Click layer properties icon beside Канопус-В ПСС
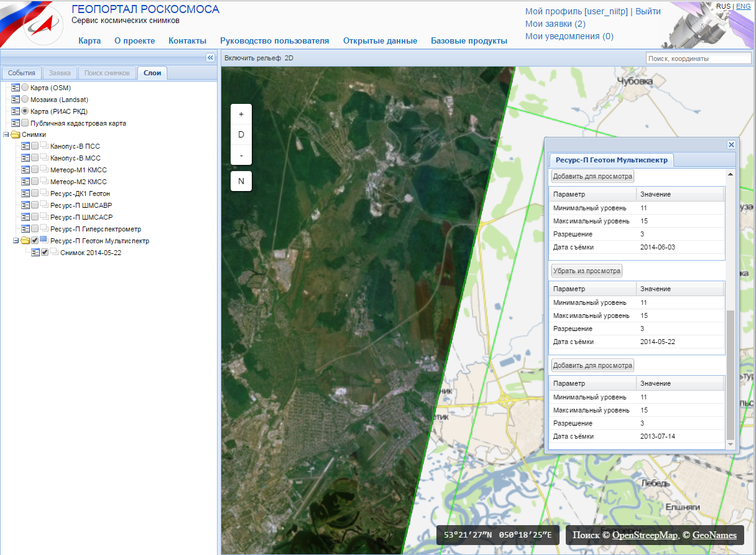 pyautogui.click(x=25, y=146)
